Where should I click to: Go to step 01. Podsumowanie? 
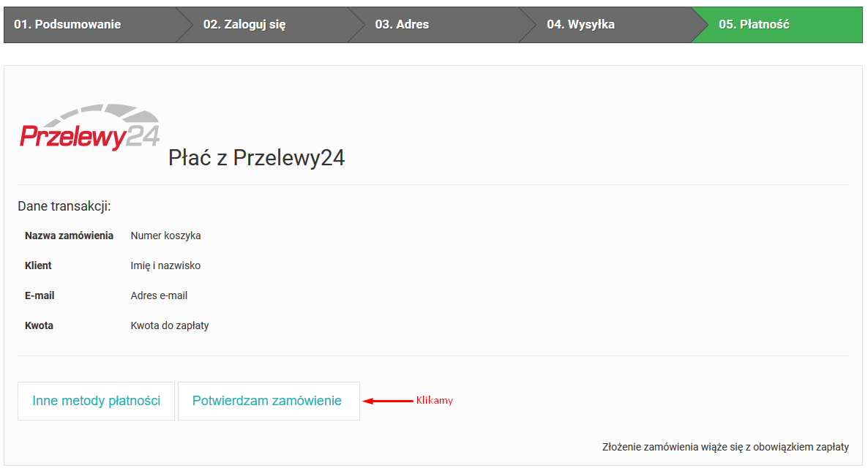coord(67,24)
